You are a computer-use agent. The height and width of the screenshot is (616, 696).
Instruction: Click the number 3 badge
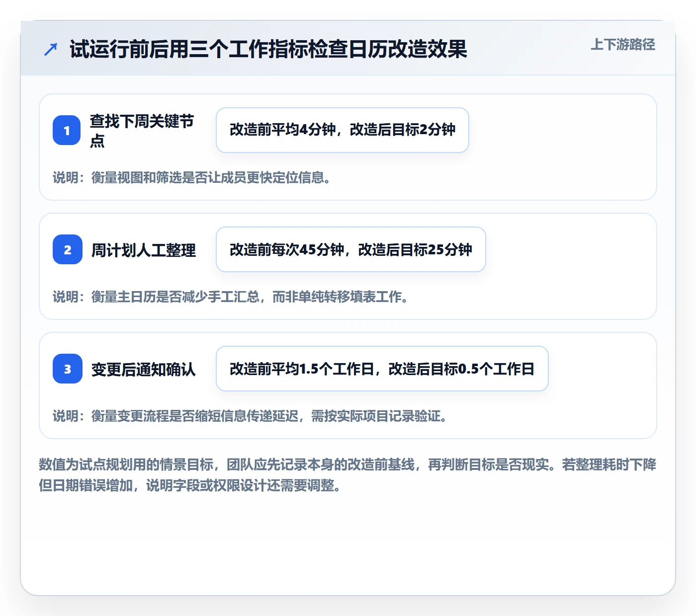(x=68, y=369)
